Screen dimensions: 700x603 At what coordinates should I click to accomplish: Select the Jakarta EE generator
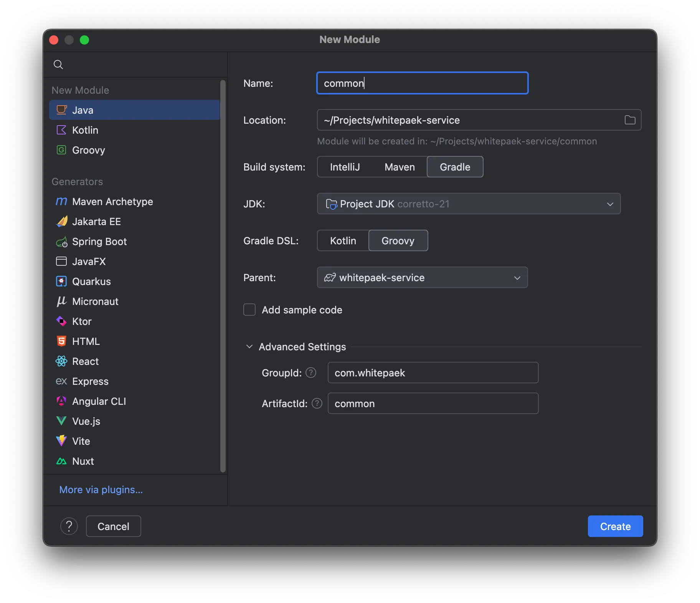(x=134, y=221)
